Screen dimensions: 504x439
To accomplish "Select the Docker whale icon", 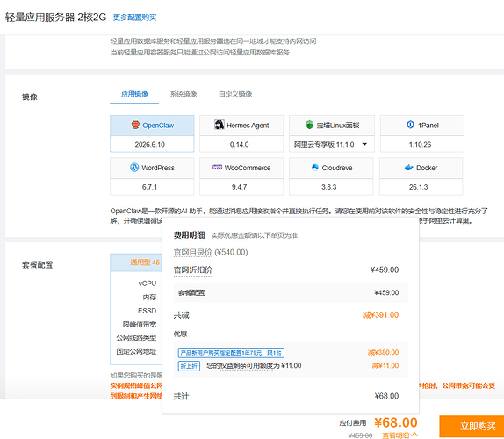I will point(408,168).
